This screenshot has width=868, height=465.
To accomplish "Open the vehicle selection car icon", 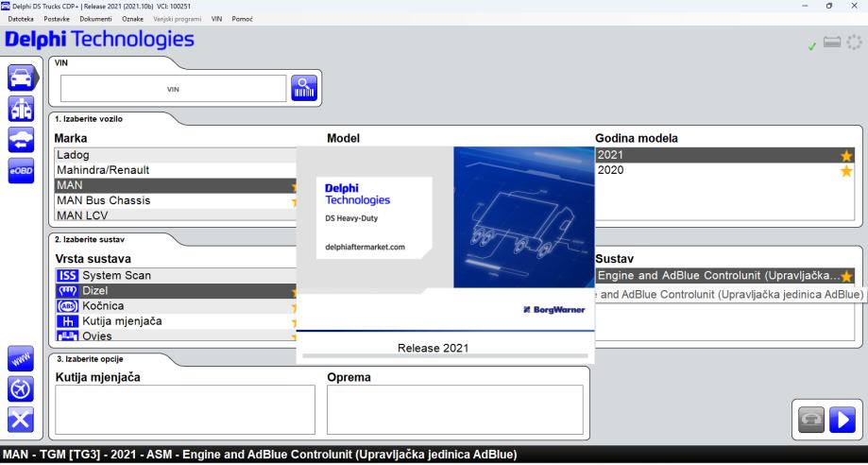I will point(20,77).
